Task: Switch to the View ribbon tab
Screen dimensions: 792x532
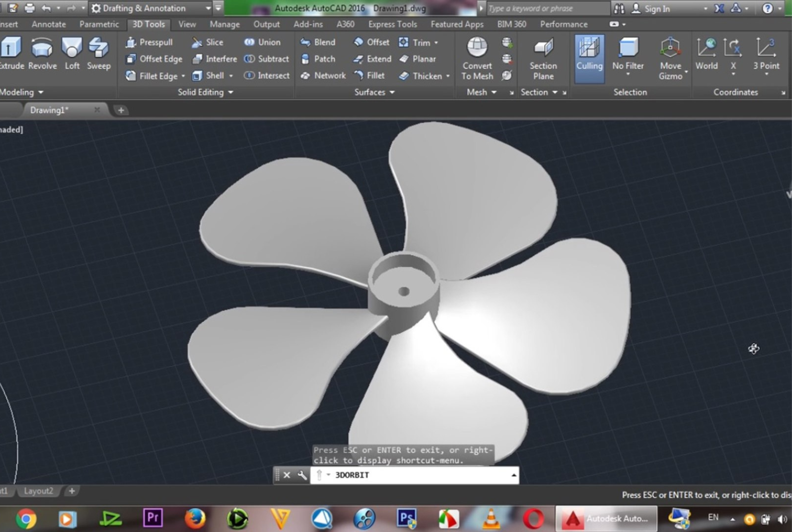Action: point(187,25)
